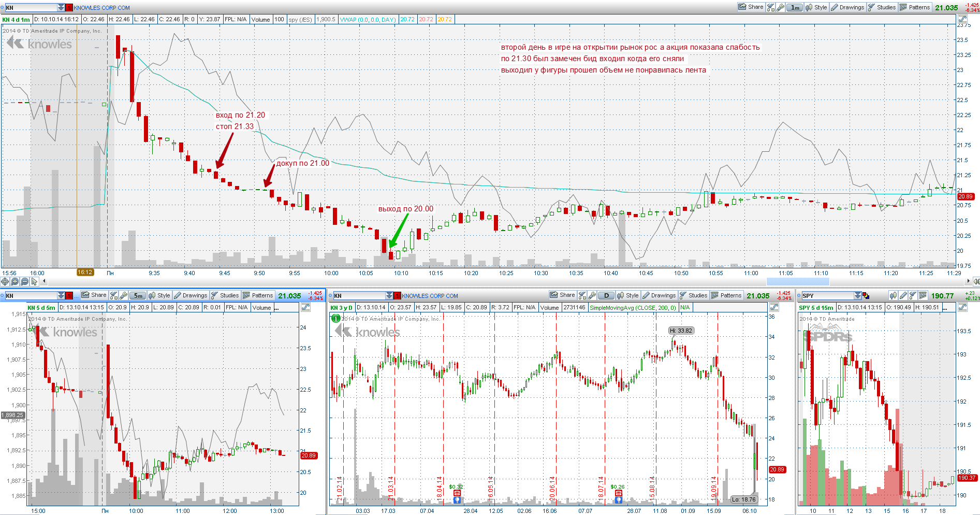The height and width of the screenshot is (515, 980).
Task: Click SimpleMovingAvg study label in daily chart
Action: [633, 307]
